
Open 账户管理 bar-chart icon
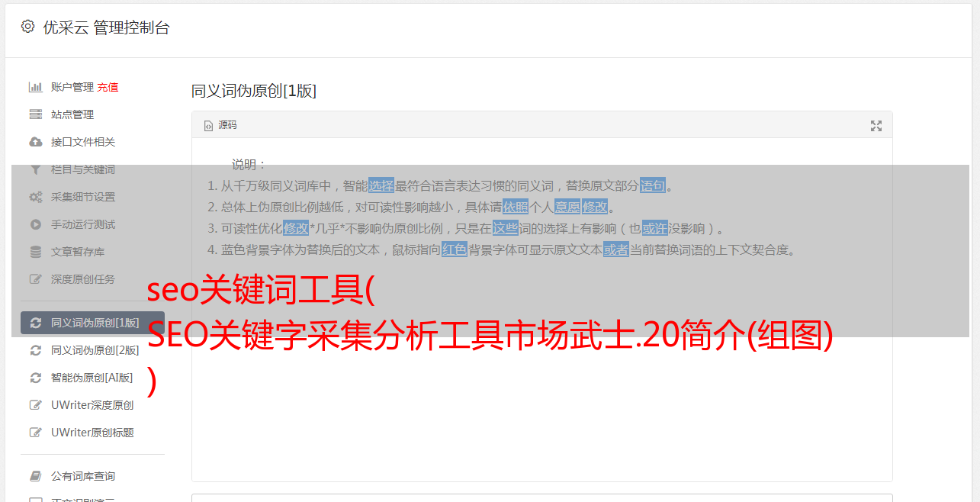tap(35, 87)
